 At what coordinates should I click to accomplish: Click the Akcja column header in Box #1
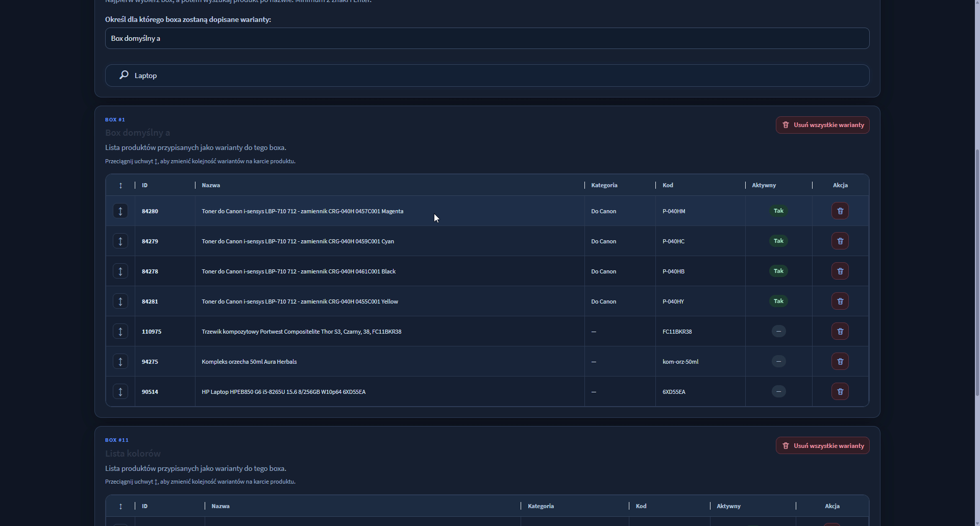point(840,185)
